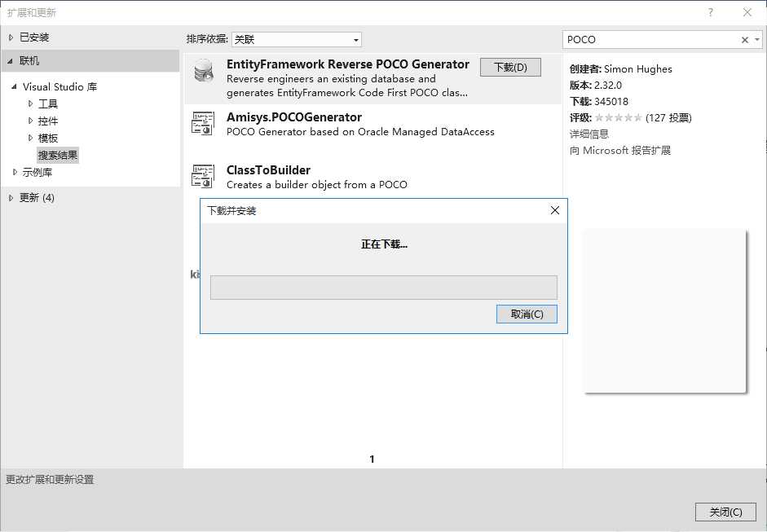The image size is (767, 532).
Task: Click page number 1 in results pager
Action: point(372,459)
